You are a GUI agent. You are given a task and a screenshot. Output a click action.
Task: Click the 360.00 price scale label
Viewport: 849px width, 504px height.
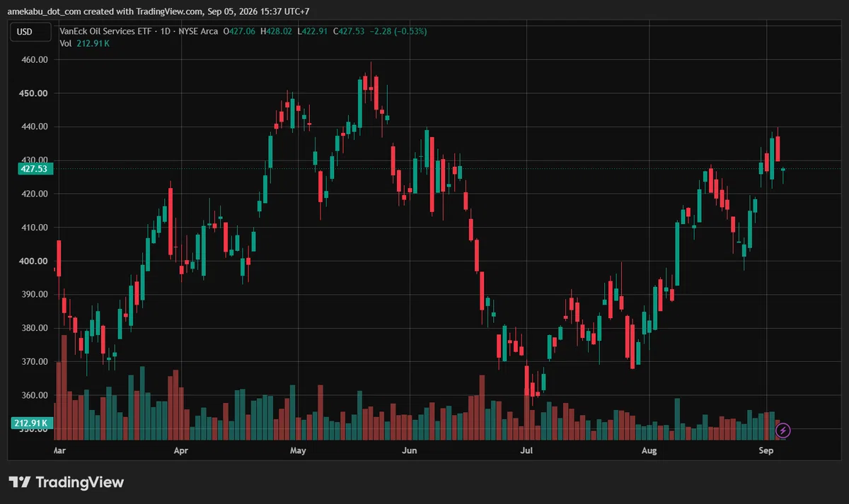click(x=34, y=396)
